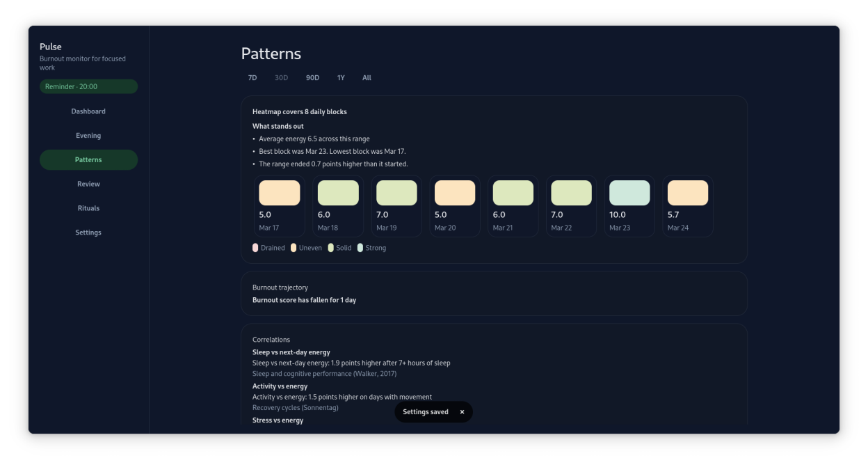The width and height of the screenshot is (868, 465).
Task: Click the Drained legend swatch
Action: coord(255,248)
